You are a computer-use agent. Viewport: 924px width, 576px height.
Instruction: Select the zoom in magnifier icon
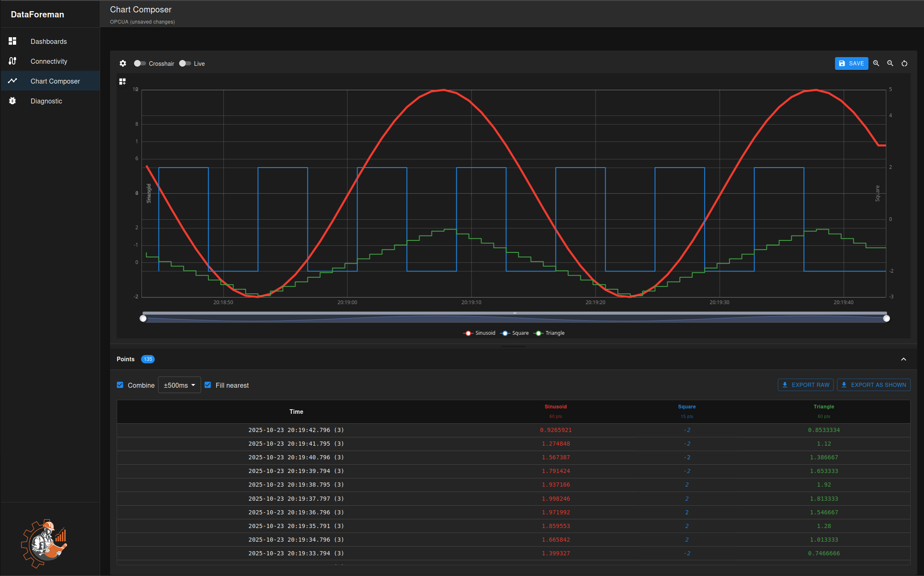[x=876, y=63]
